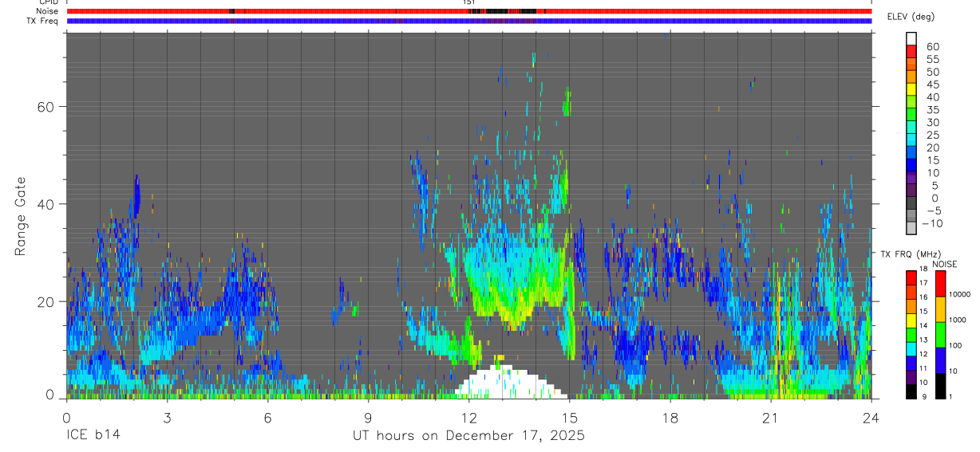The image size is (980, 452).
Task: Click the white top swatch of ELEV colorbar
Action: [911, 39]
